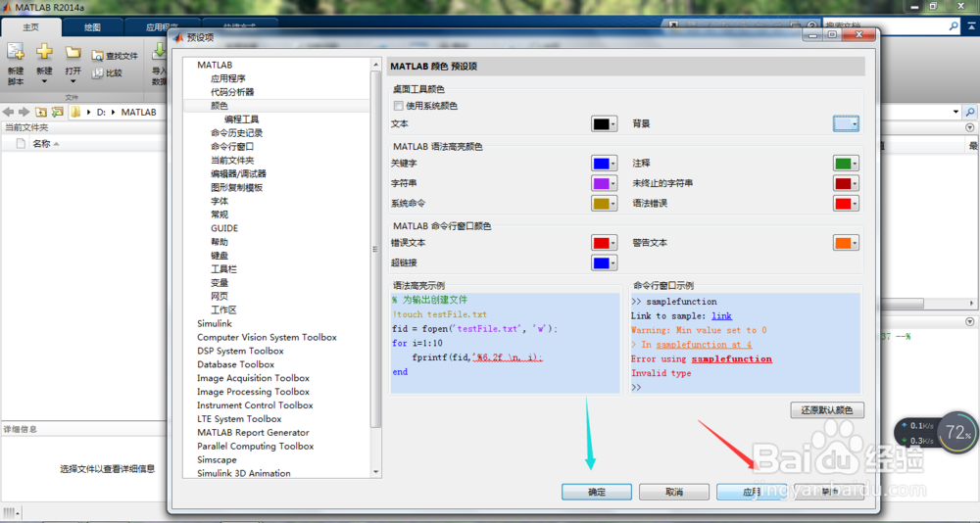Viewport: 980px width, 523px height.
Task: Click the yellow plus New icon
Action: click(44, 52)
